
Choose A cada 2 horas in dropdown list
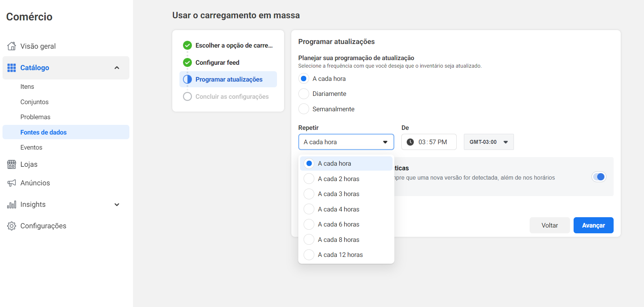(x=346, y=179)
